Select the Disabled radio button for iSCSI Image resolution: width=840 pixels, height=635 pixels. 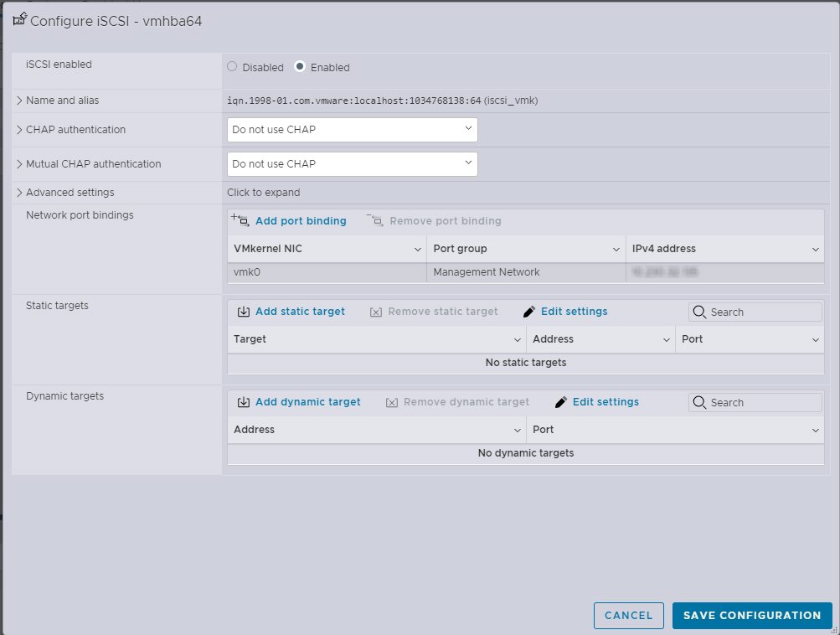pos(233,67)
